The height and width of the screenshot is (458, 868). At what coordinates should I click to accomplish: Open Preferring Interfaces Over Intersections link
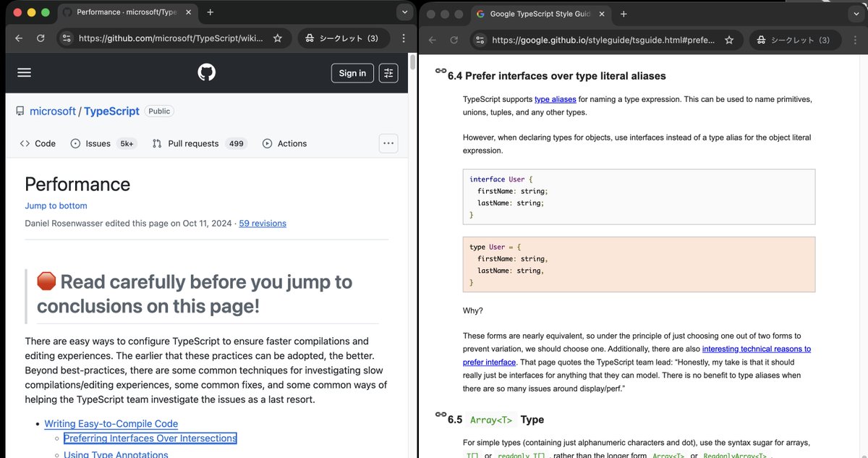(150, 438)
